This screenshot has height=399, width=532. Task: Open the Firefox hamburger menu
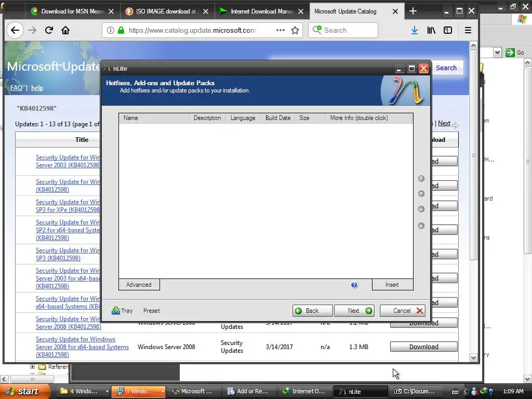tap(468, 30)
